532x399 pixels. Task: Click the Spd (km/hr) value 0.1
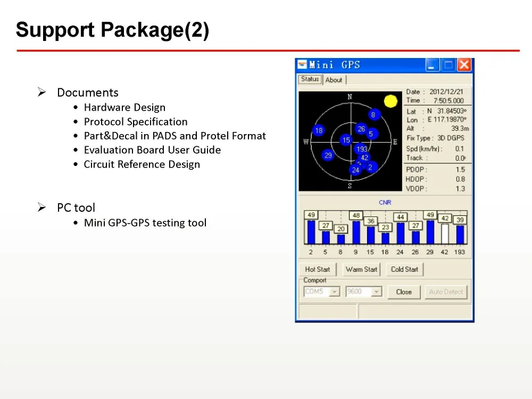point(460,149)
